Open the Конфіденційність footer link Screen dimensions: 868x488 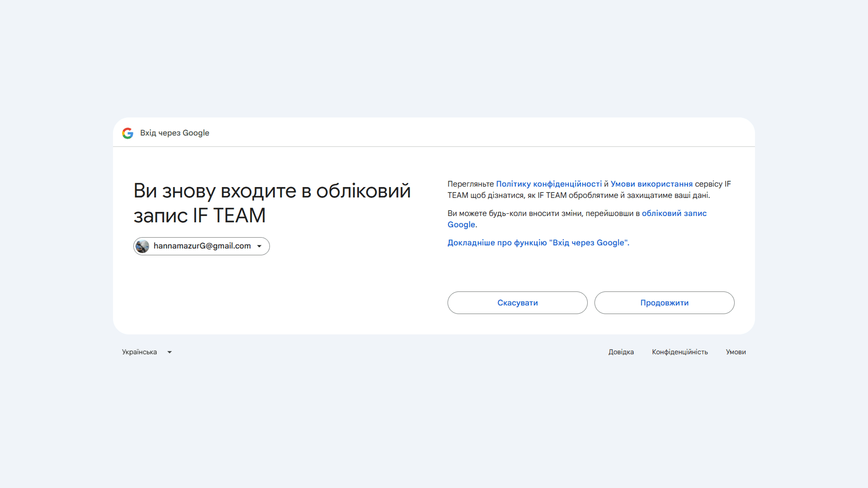coord(680,352)
